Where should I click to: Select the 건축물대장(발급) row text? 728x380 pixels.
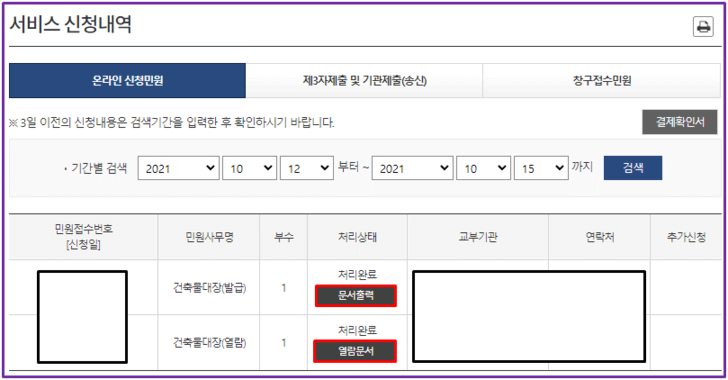[209, 288]
